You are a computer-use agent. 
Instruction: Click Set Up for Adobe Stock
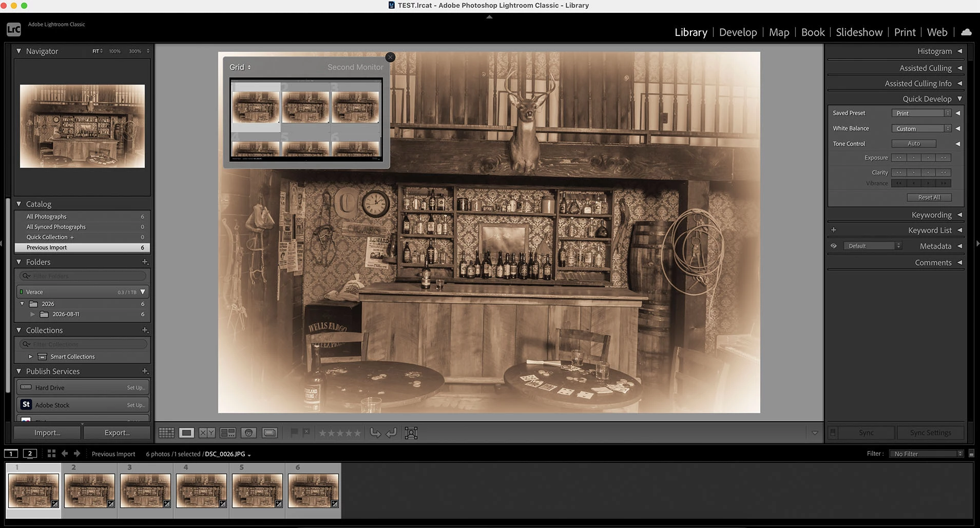136,405
